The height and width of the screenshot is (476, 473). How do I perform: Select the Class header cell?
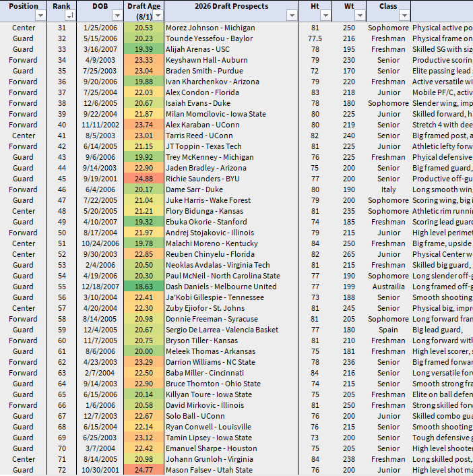coord(388,11)
